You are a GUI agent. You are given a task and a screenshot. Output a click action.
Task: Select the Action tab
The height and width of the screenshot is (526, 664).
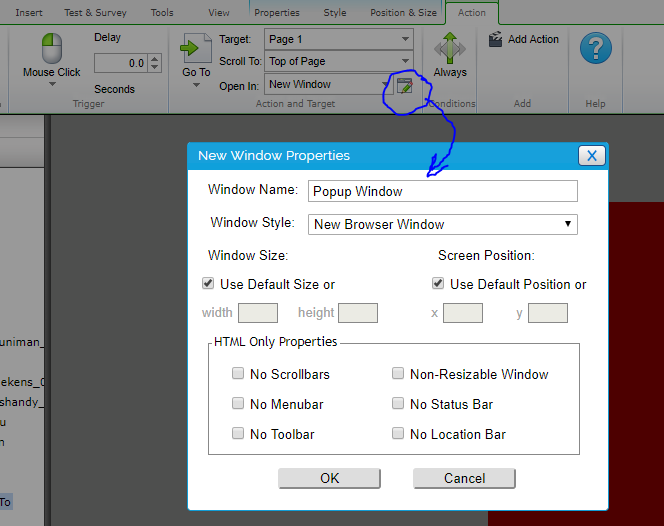click(x=472, y=13)
